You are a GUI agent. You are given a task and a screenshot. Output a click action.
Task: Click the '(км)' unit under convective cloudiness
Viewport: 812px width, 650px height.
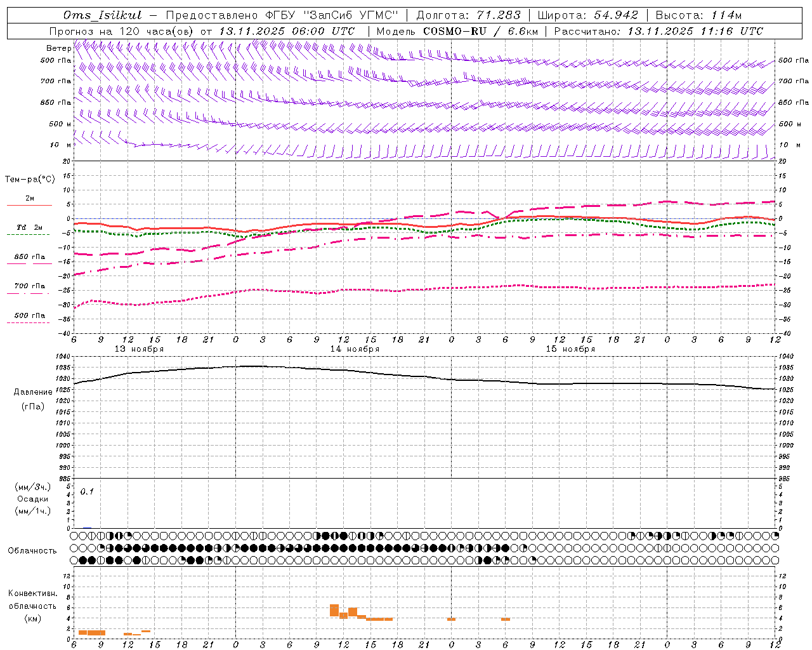tap(33, 618)
